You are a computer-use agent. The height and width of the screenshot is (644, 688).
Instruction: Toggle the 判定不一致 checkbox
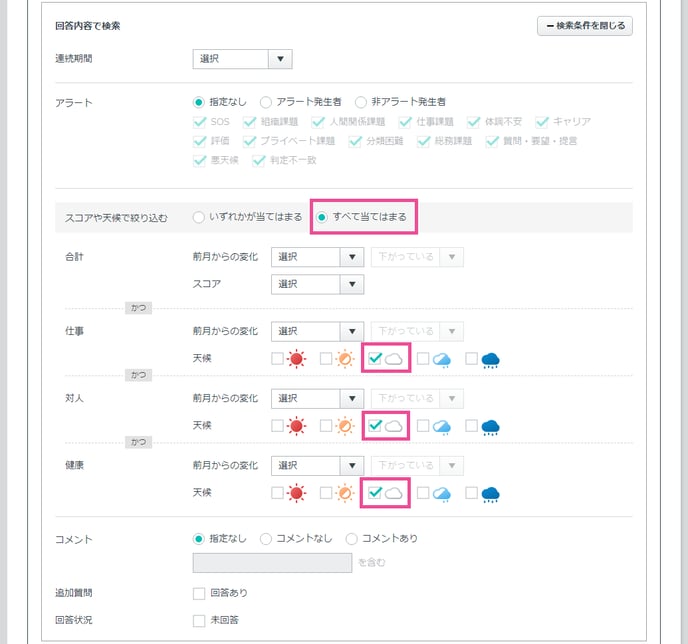[x=259, y=160]
